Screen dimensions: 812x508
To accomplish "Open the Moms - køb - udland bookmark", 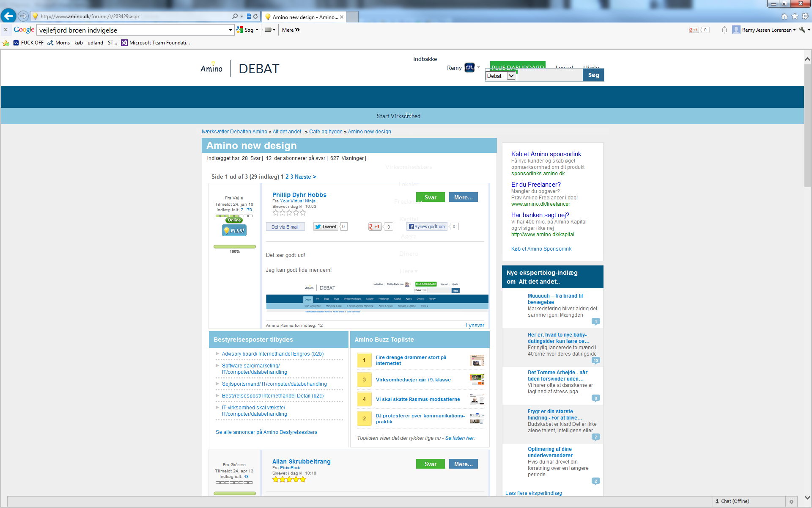I will [x=82, y=43].
